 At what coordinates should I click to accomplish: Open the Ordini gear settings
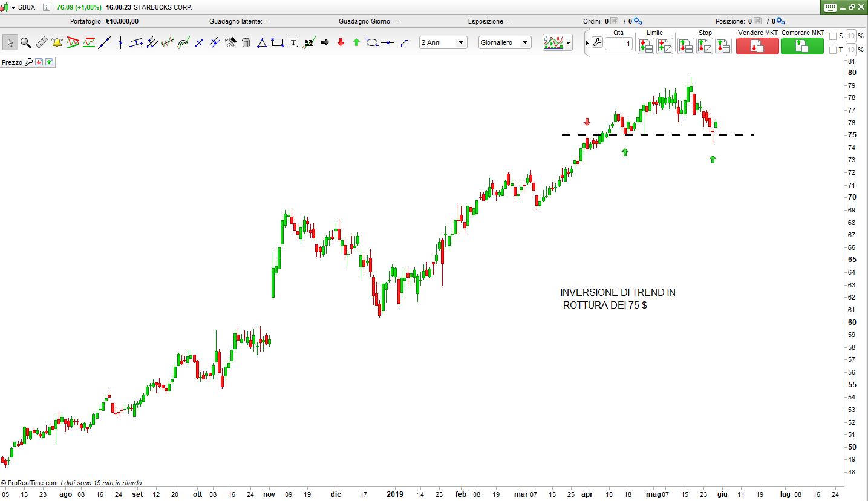(x=638, y=21)
